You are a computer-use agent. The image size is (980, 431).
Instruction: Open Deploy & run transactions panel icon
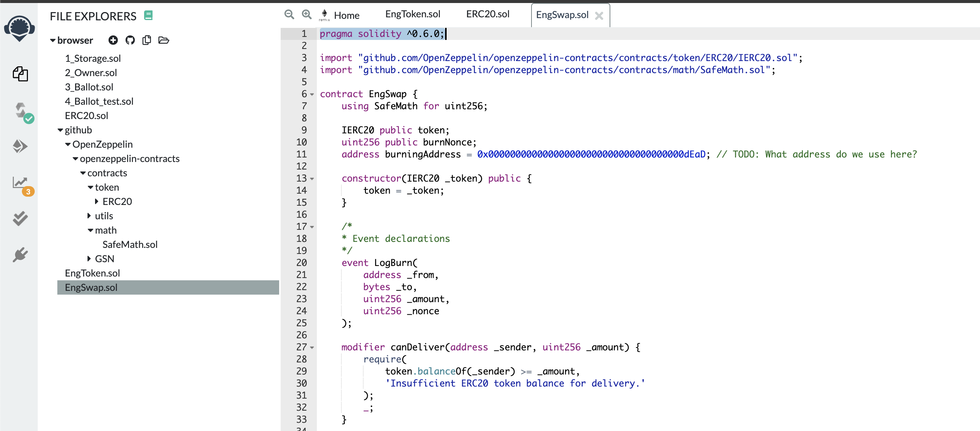(20, 146)
